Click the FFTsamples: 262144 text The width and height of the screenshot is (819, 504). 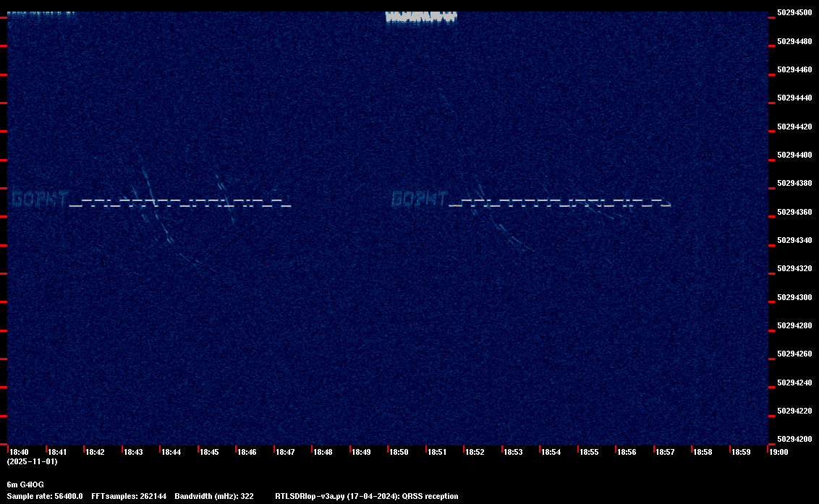pos(129,496)
